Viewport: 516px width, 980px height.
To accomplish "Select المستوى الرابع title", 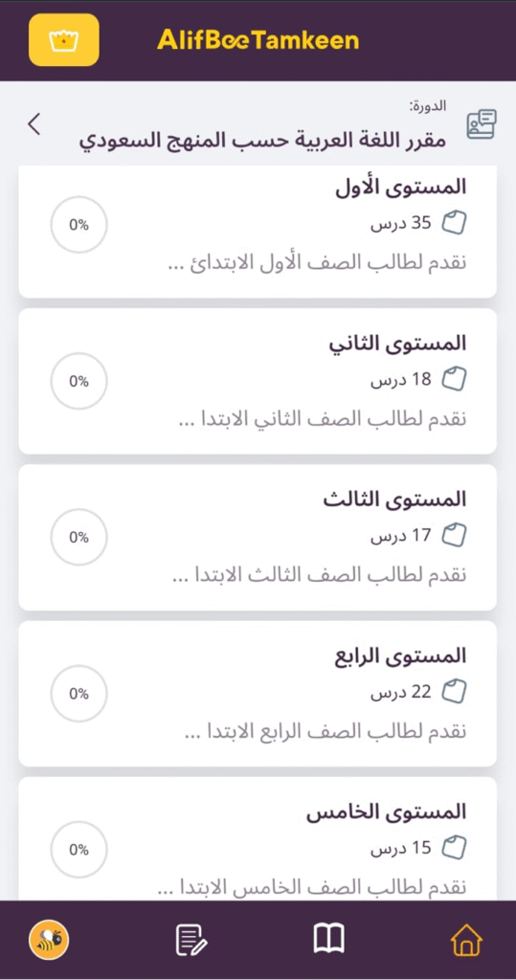I will click(x=399, y=656).
